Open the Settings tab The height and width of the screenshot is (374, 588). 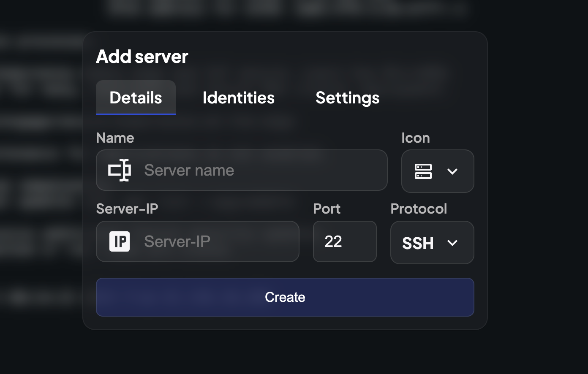pos(347,98)
